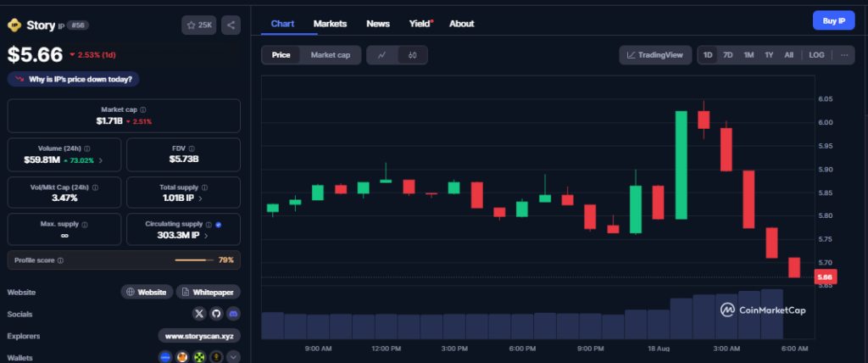Viewport: 868px width, 363px height.
Task: Click "Why is IP's price down today?"
Action: pos(74,79)
